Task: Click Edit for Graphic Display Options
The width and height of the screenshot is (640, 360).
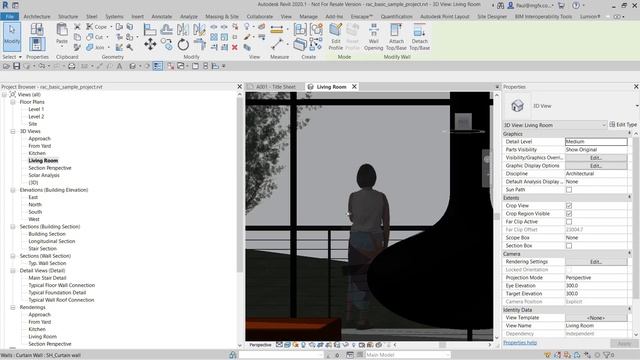Action: [596, 166]
